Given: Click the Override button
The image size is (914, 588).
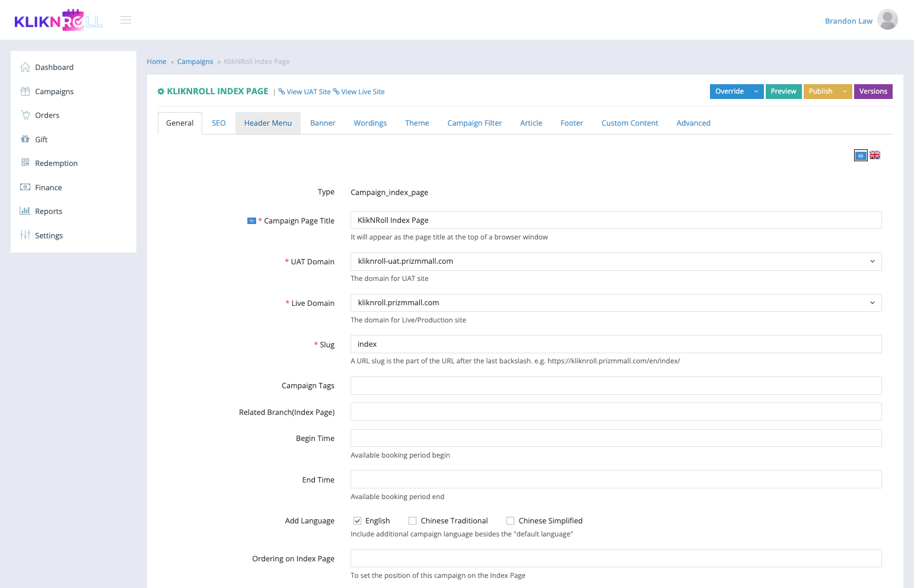Looking at the screenshot, I should (x=730, y=91).
